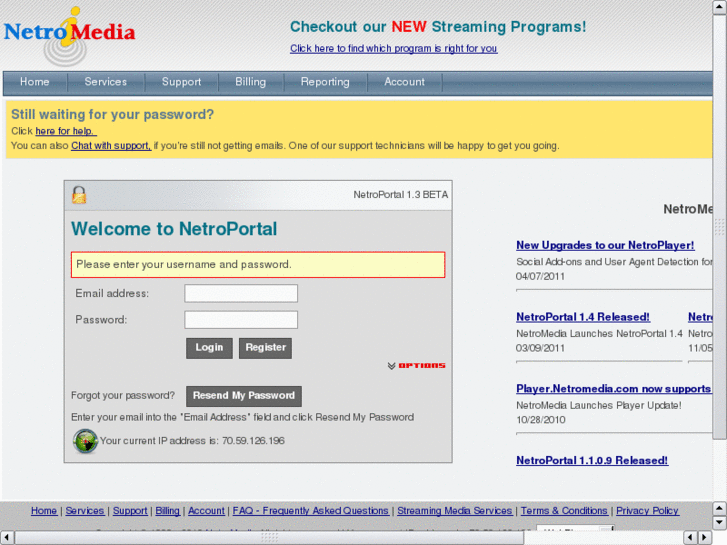The width and height of the screenshot is (727, 545).
Task: Follow the 'find which program is right' link
Action: pyautogui.click(x=394, y=48)
